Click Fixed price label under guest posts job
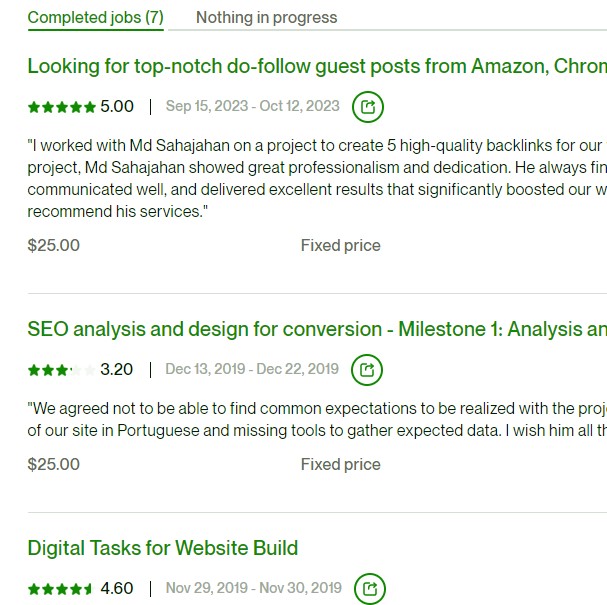 click(341, 245)
